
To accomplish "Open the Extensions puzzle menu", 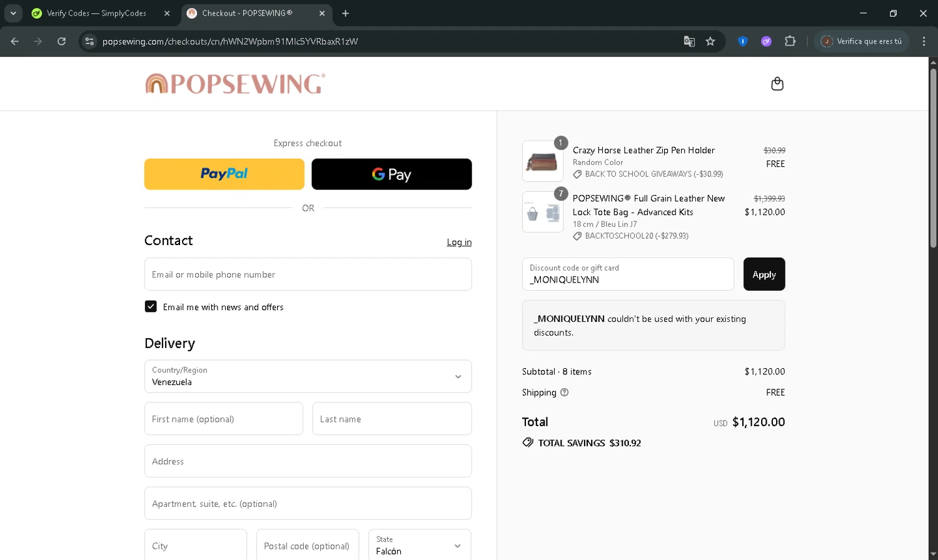I will click(x=790, y=41).
